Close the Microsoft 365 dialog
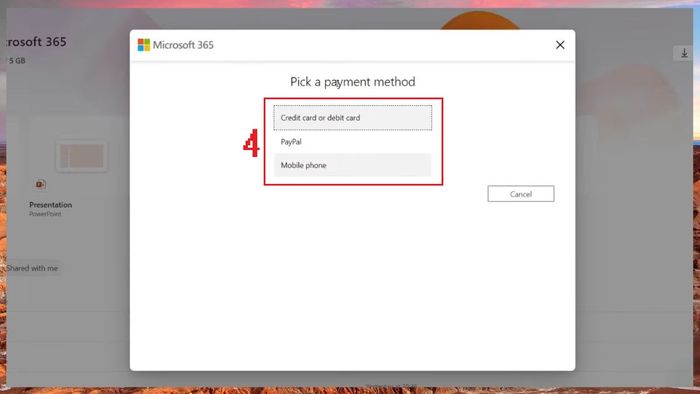This screenshot has height=394, width=700. (560, 45)
